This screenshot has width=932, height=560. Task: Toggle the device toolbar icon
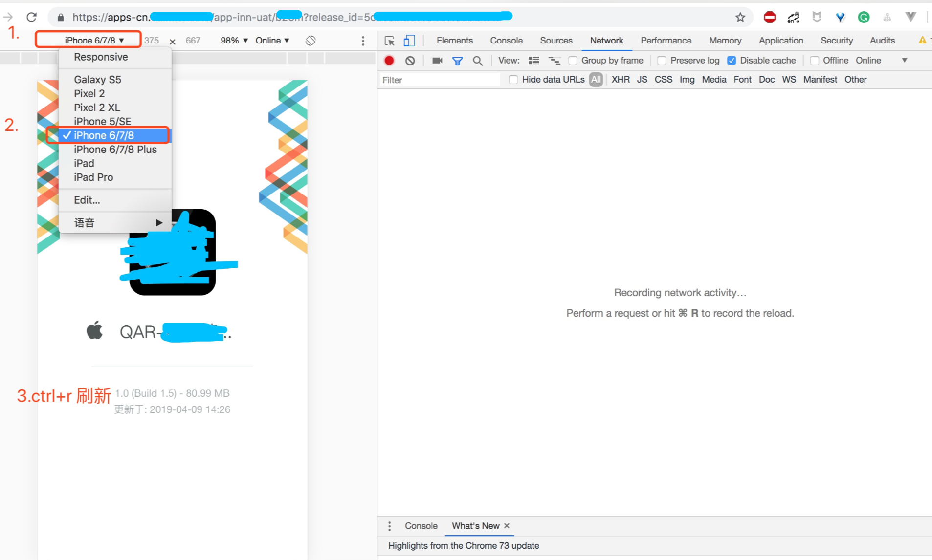(409, 41)
